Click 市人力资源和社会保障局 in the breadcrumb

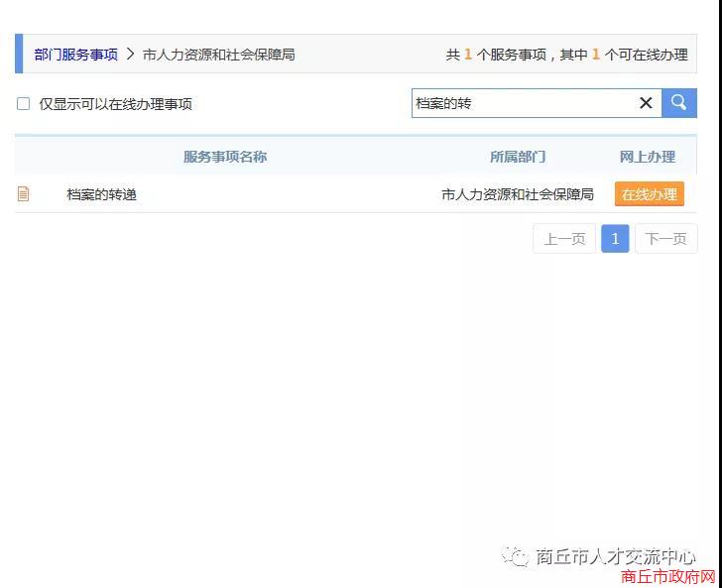point(219,55)
